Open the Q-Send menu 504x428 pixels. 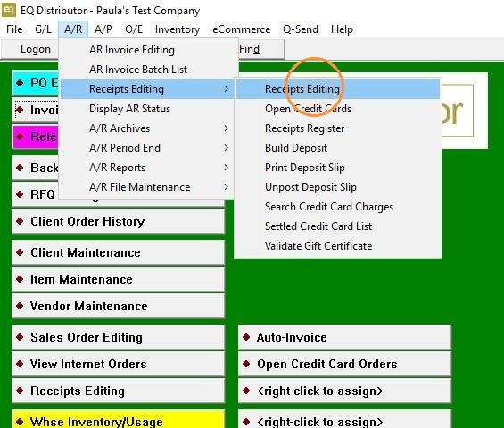[301, 29]
